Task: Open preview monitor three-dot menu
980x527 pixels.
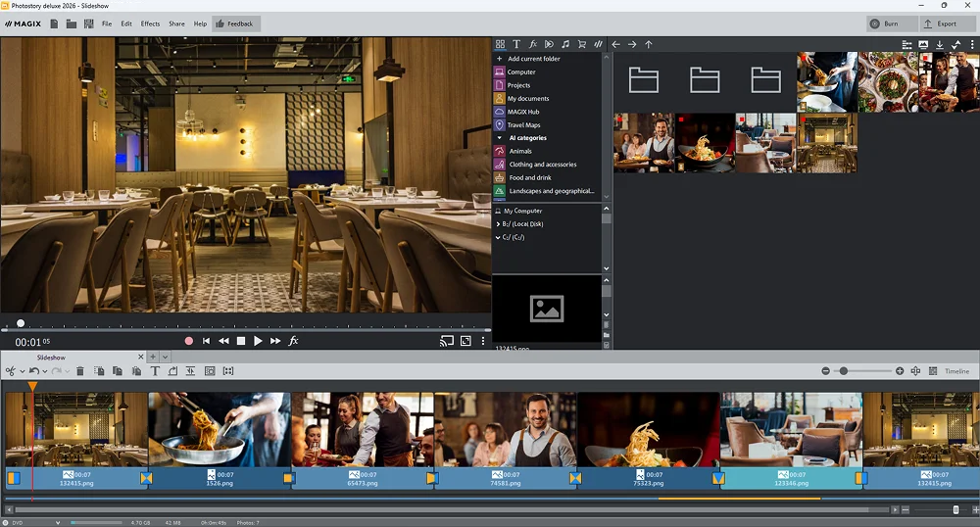Action: [x=482, y=341]
